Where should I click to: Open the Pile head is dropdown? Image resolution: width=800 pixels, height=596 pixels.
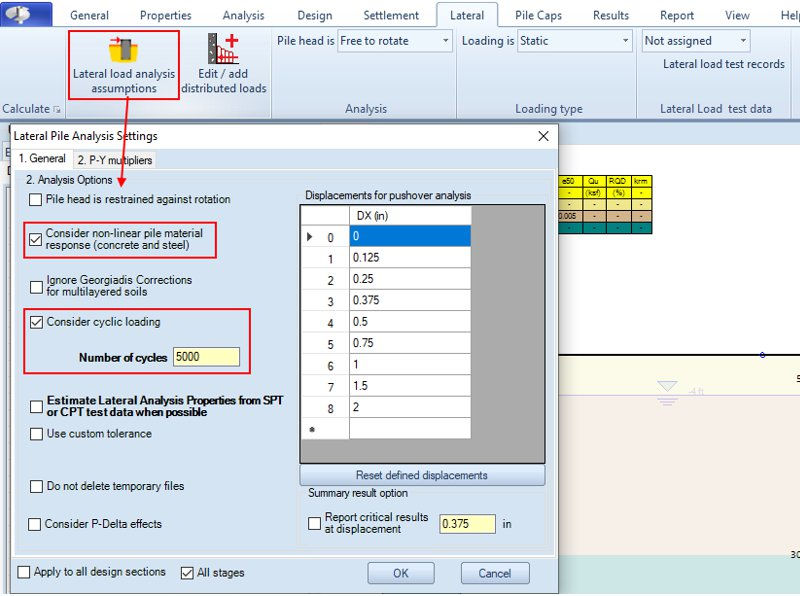(395, 41)
